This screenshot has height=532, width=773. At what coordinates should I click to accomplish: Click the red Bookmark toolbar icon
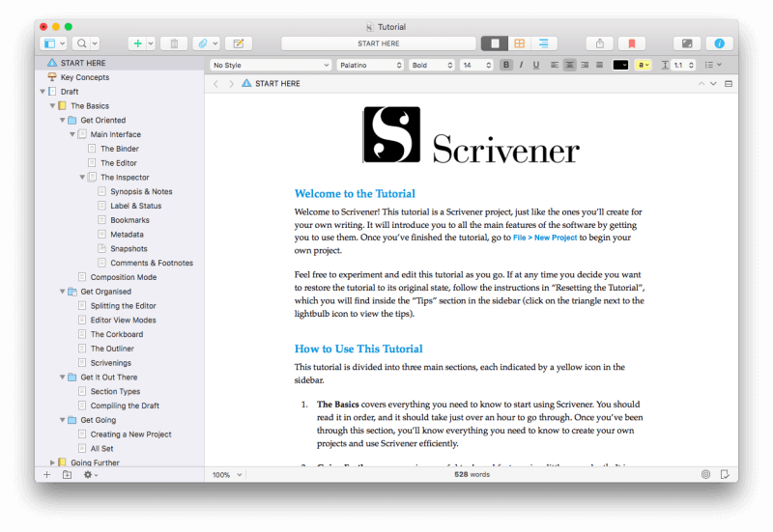(x=632, y=43)
